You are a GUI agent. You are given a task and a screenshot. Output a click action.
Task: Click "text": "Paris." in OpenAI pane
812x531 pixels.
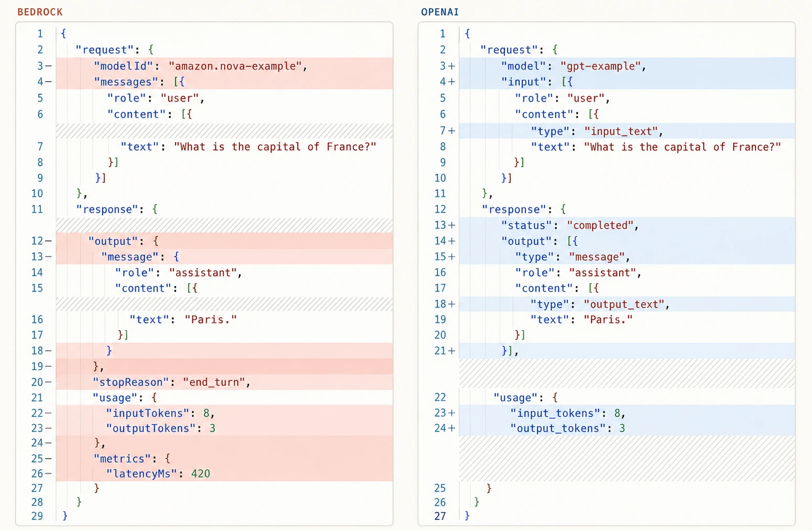581,319
